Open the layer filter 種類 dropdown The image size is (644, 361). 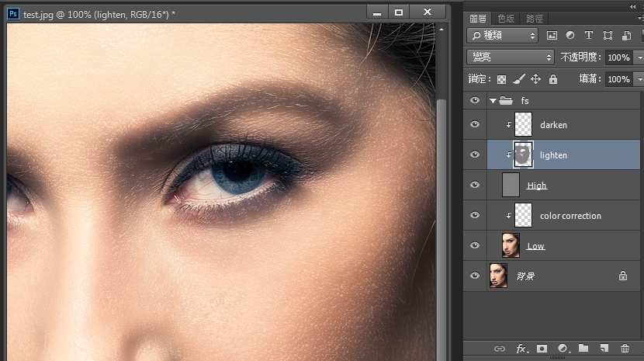[x=502, y=36]
